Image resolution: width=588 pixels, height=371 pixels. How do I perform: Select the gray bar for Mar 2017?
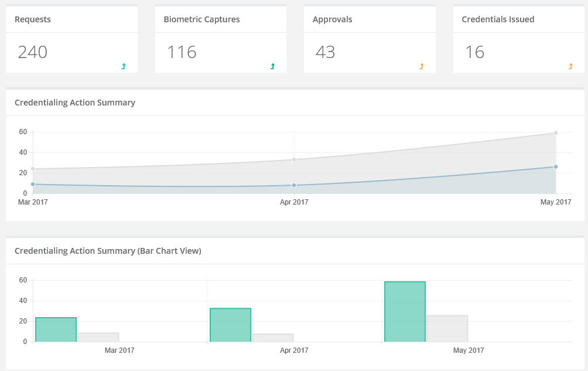click(x=98, y=337)
